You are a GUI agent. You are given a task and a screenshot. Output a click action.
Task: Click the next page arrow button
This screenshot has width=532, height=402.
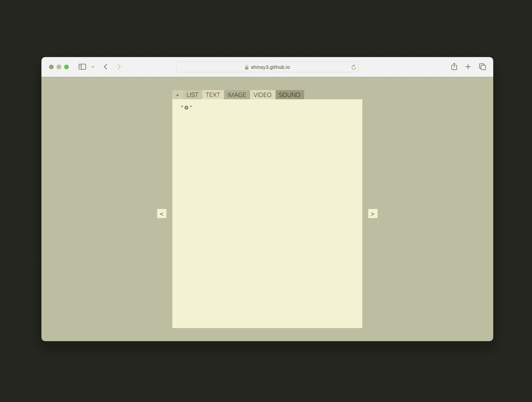(x=373, y=214)
